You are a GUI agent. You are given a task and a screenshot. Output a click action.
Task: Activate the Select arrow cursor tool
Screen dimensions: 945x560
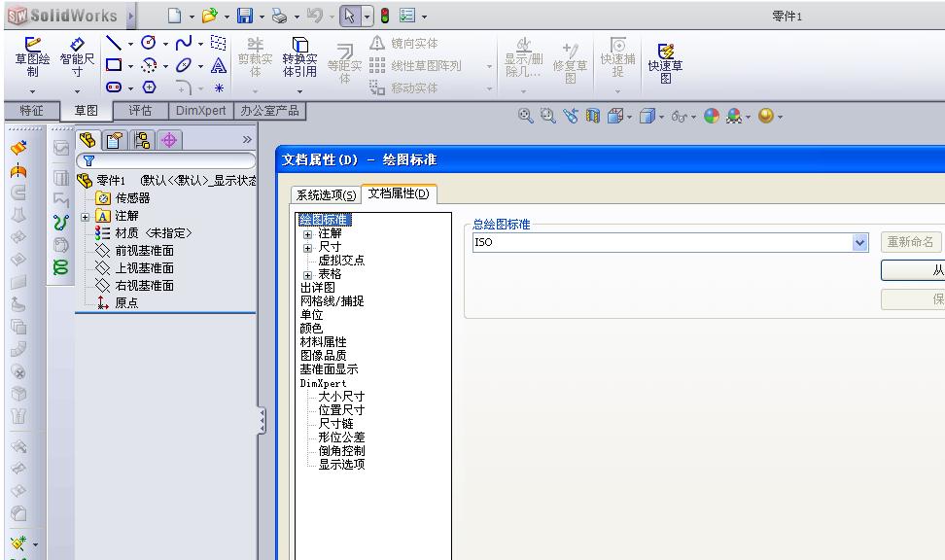click(350, 16)
